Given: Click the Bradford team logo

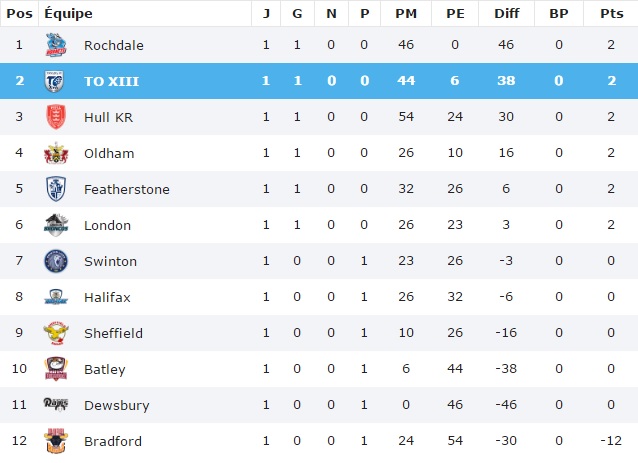Looking at the screenshot, I should 56,441.
